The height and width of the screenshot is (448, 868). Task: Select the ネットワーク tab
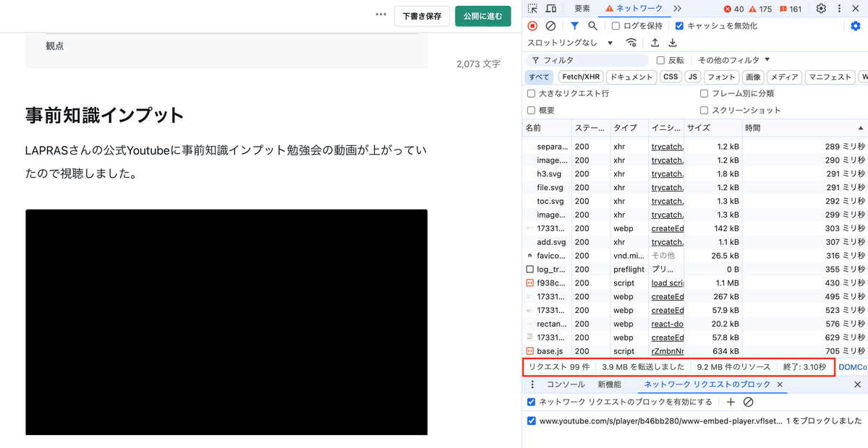(x=634, y=9)
